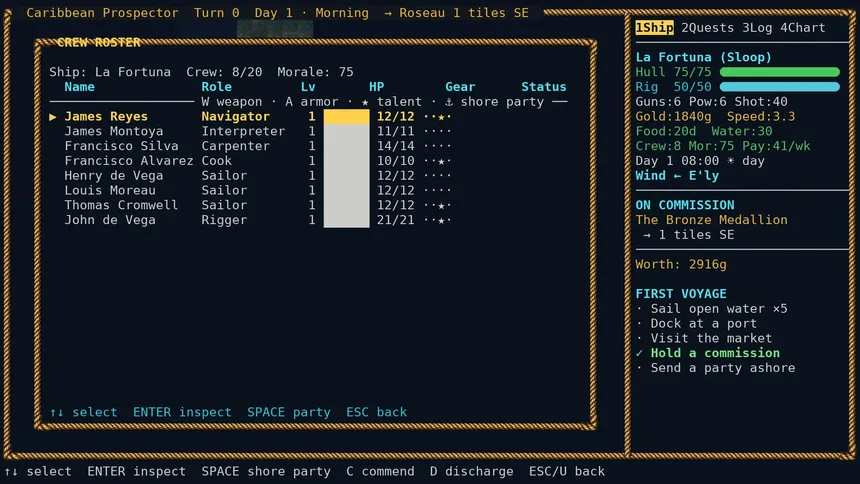Click the anchor shore party legend icon

point(449,102)
